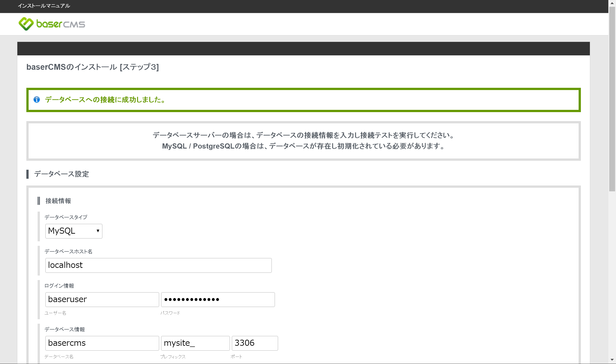Click the ユーザー名 caption
This screenshot has height=364, width=616.
[55, 313]
